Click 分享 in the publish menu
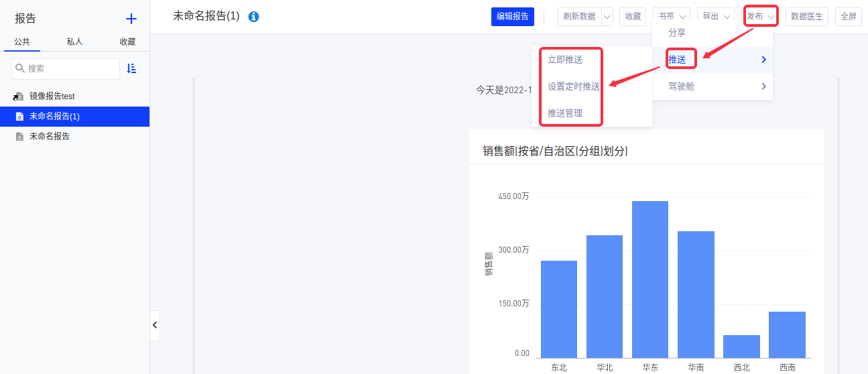 point(677,33)
